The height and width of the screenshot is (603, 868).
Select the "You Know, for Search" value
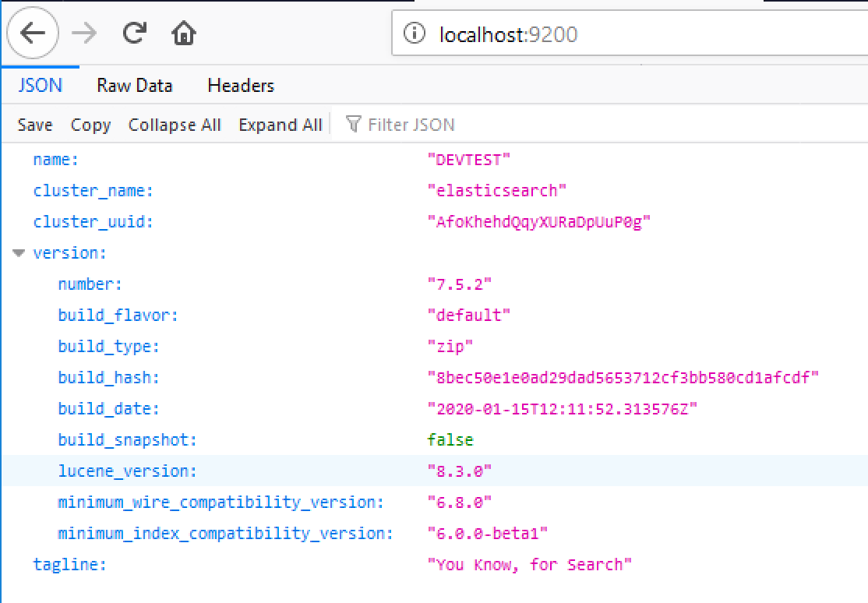coord(529,564)
